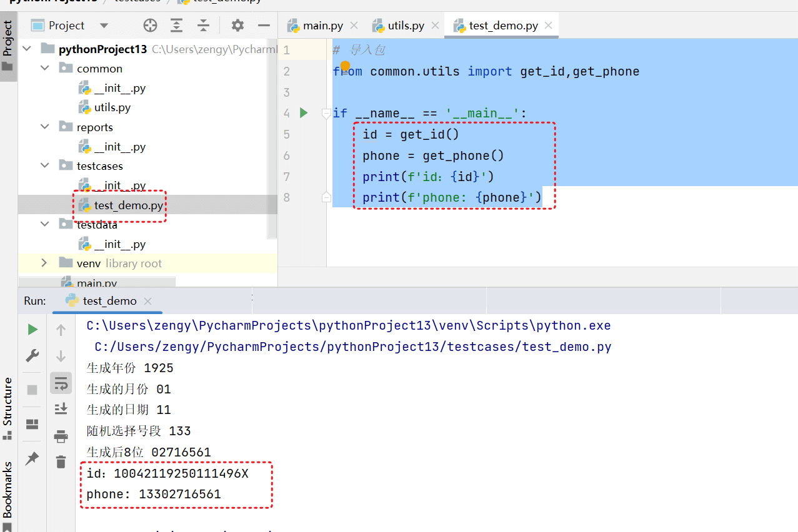Select test_demo.py in the project tree
798x532 pixels.
click(121, 205)
